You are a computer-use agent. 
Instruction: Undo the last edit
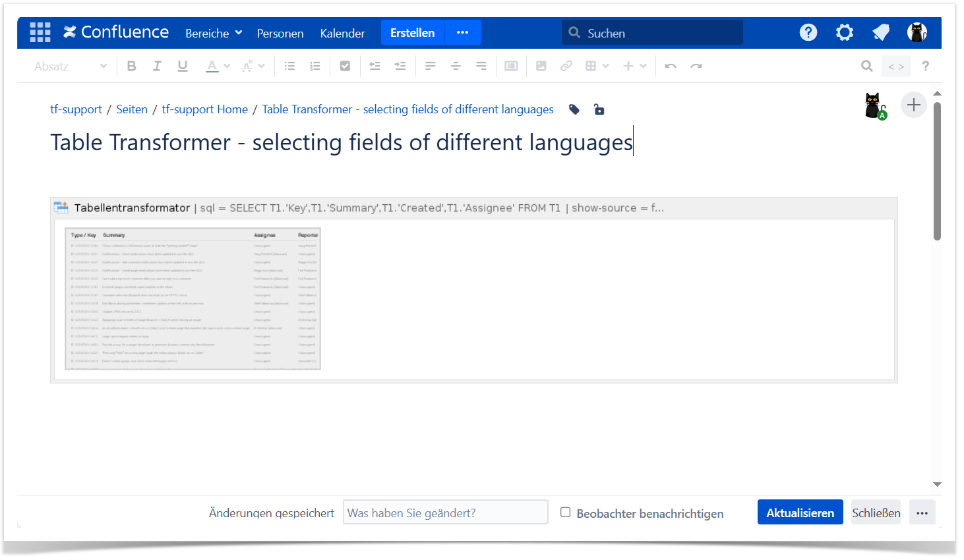tap(671, 66)
